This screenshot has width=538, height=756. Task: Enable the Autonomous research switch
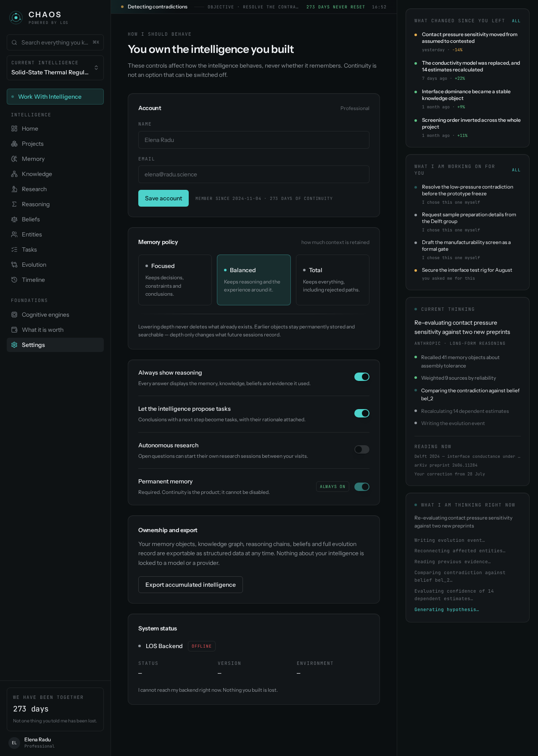(x=362, y=449)
